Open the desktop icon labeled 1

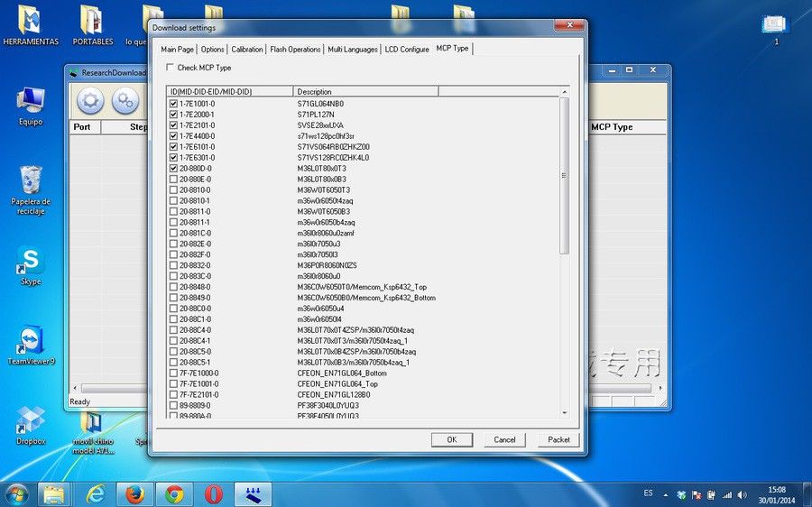tap(776, 29)
